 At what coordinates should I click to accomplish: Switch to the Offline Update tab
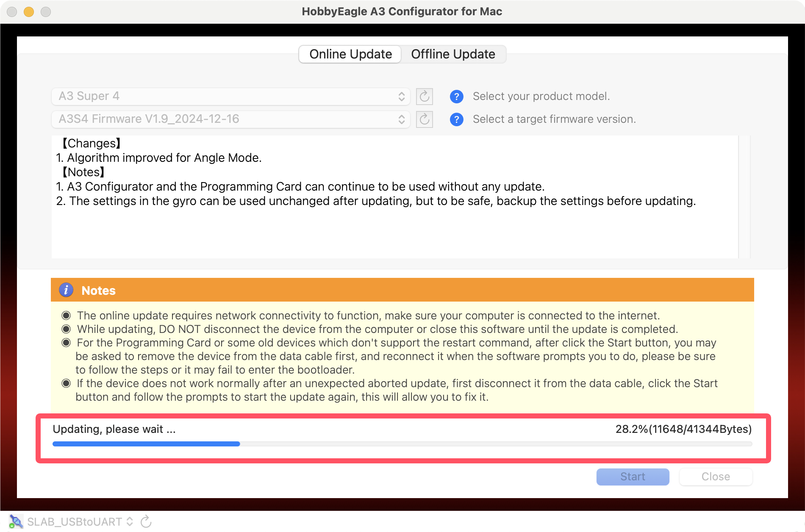coord(453,54)
